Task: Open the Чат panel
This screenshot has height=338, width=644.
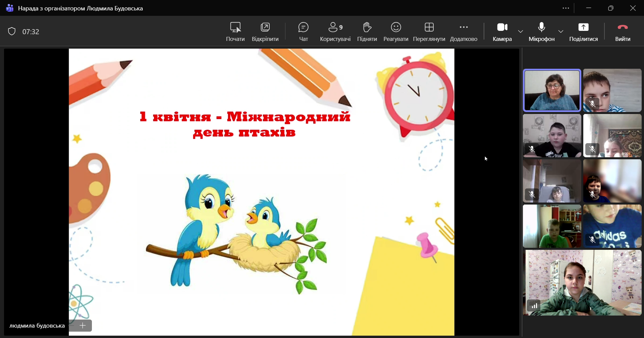Action: click(303, 32)
